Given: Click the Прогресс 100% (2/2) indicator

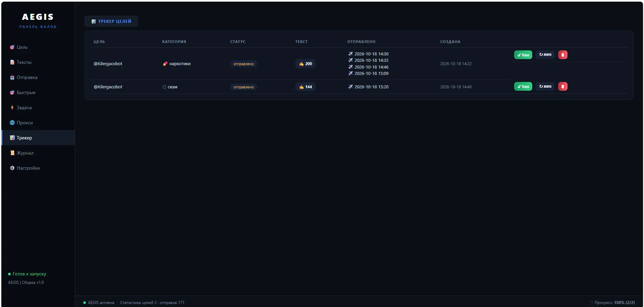Looking at the screenshot, I should [612, 303].
